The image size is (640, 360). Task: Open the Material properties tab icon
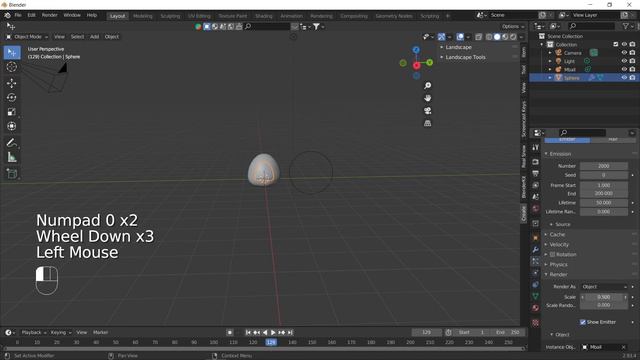536,308
